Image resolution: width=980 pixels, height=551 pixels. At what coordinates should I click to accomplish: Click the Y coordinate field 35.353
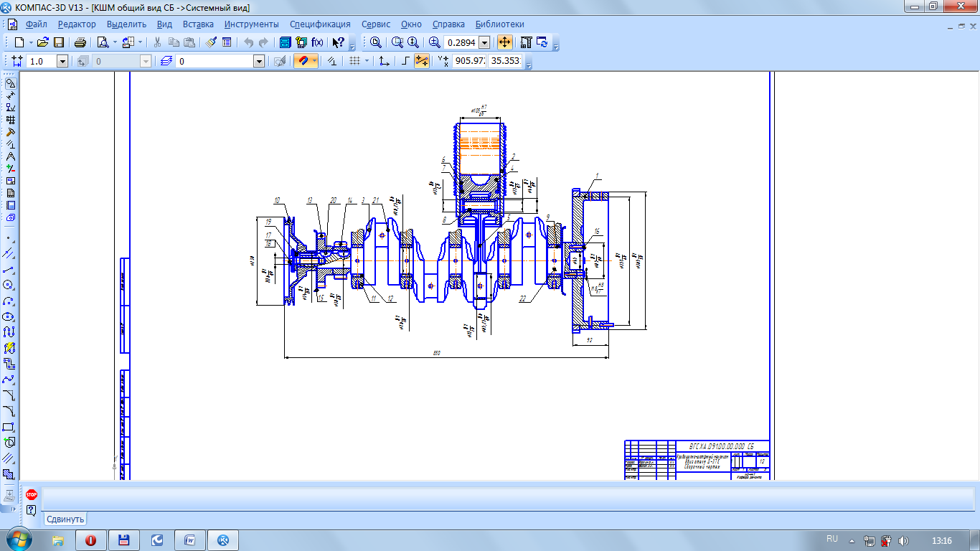point(505,62)
